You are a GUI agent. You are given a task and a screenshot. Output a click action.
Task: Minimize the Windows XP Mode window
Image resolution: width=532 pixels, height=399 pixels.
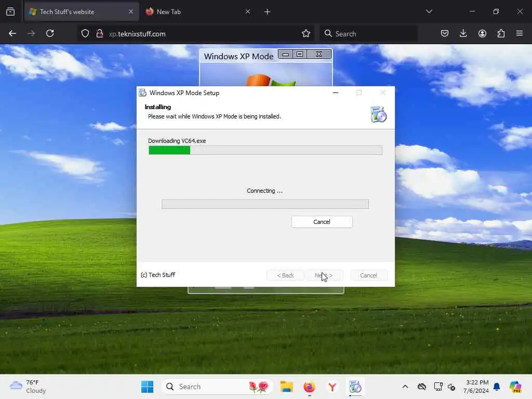(x=286, y=54)
